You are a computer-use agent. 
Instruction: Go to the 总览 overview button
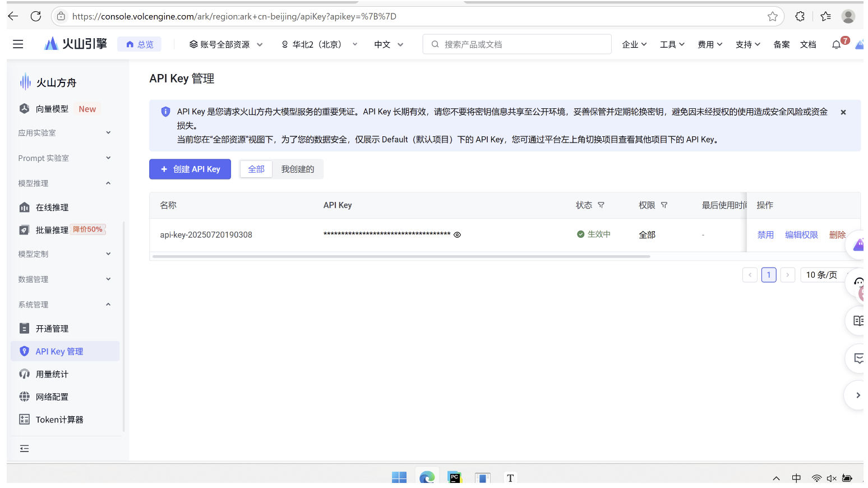[139, 44]
